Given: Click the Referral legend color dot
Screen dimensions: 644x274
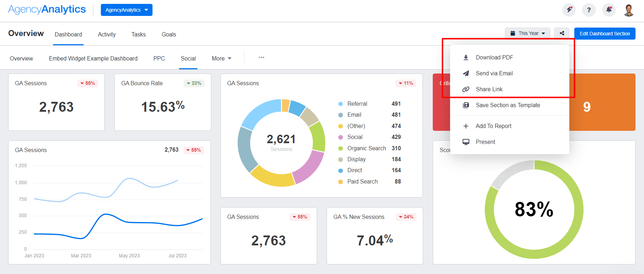Looking at the screenshot, I should pos(340,104).
